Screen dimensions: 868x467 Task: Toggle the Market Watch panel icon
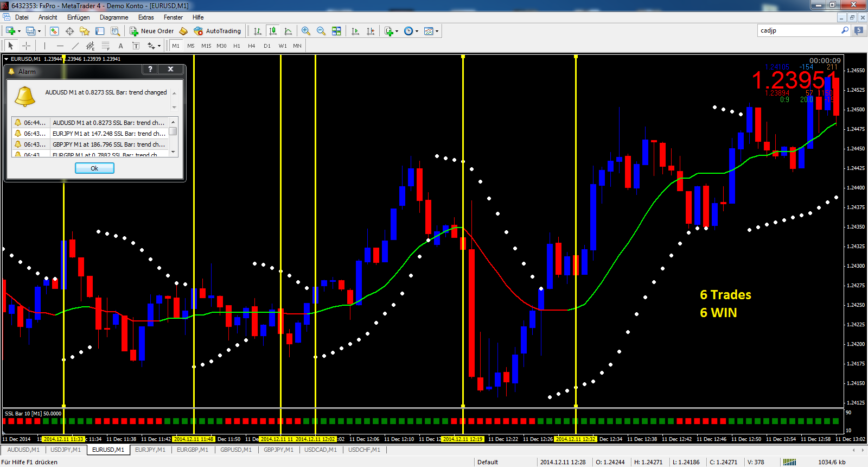(x=54, y=31)
